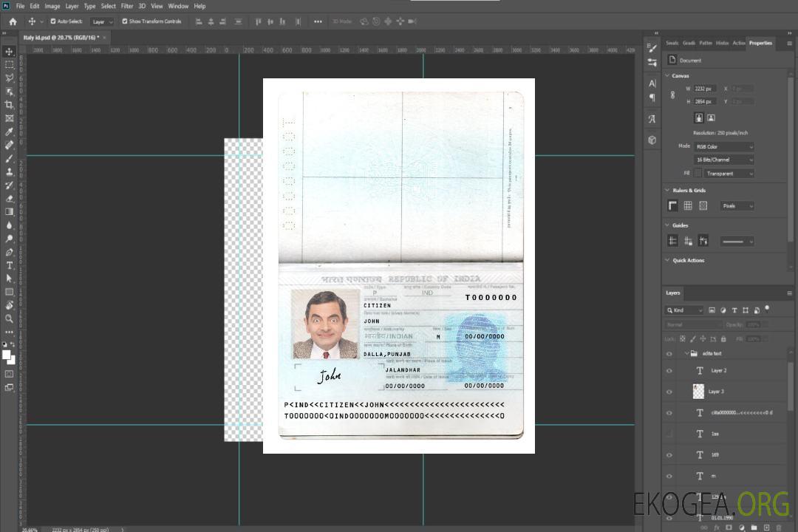Click the foreground color swatch

tap(7, 355)
